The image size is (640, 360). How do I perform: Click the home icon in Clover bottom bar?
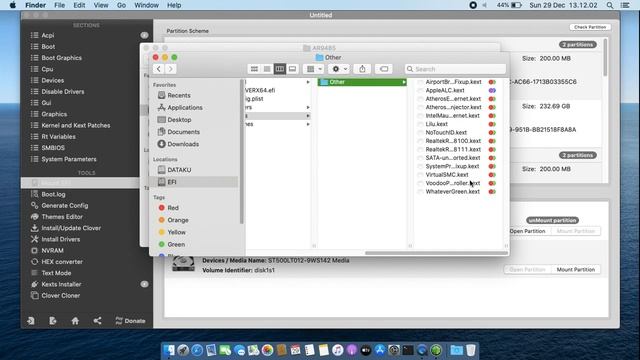point(75,321)
